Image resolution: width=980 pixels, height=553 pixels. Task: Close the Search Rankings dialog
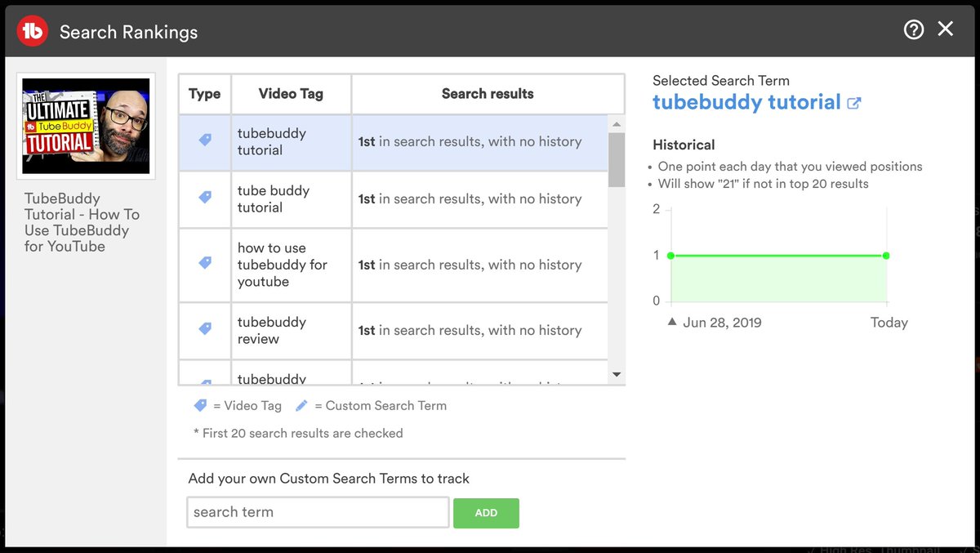(x=946, y=29)
